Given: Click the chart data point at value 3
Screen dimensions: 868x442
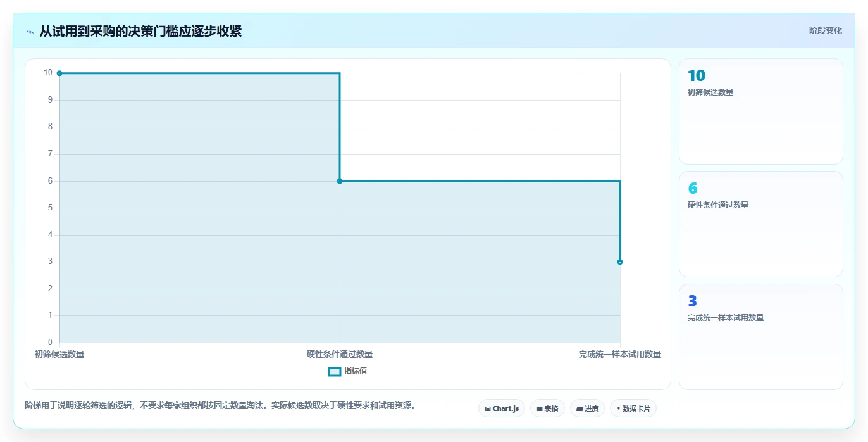Looking at the screenshot, I should tap(620, 262).
